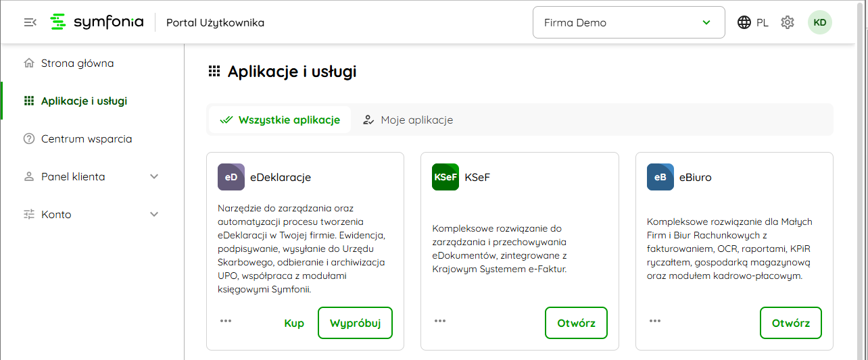
Task: Open language selector globe icon
Action: click(x=744, y=22)
